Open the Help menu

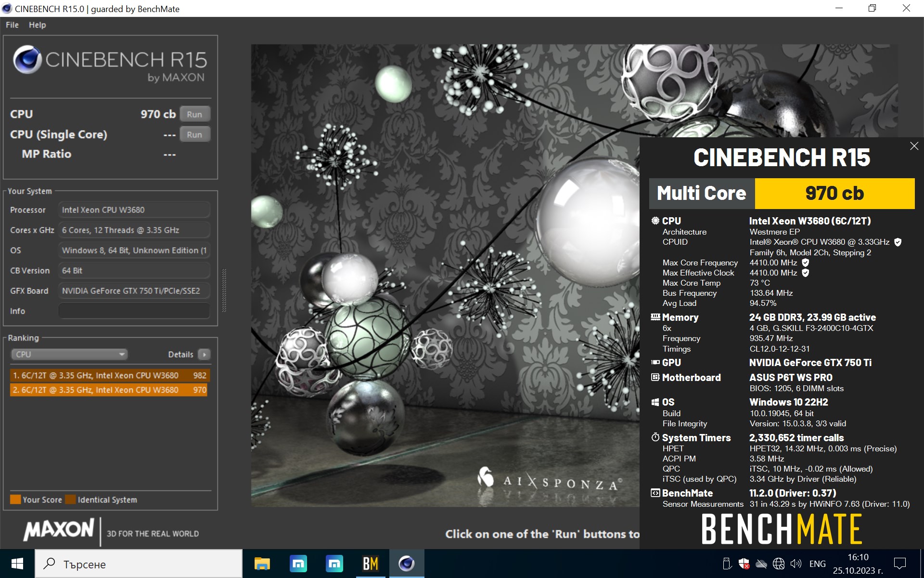tap(37, 25)
